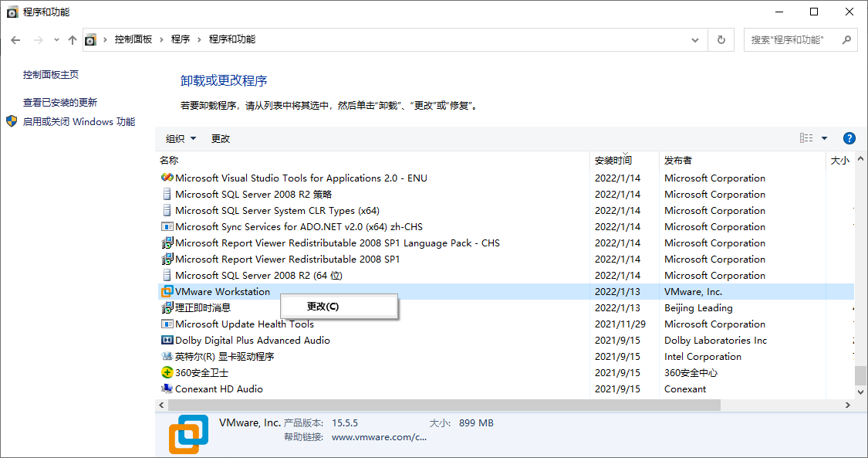The width and height of the screenshot is (868, 458).
Task: Select Microsoft Update Health Tools entry
Action: click(244, 324)
